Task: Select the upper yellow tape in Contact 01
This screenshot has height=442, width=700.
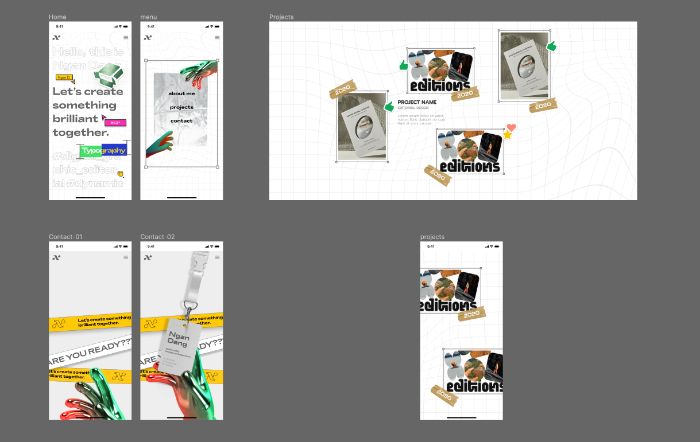Action: tap(90, 321)
